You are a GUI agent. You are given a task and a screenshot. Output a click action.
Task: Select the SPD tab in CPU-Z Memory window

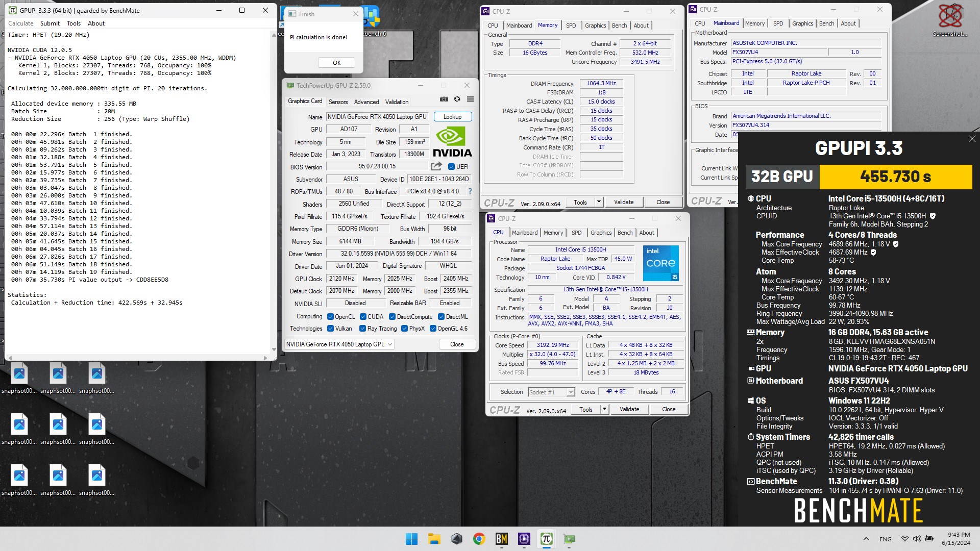[x=571, y=26]
